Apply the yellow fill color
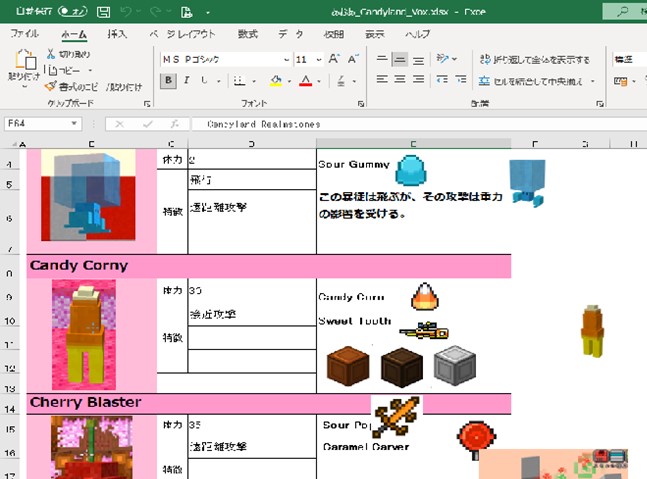The width and height of the screenshot is (647, 479). tap(276, 80)
